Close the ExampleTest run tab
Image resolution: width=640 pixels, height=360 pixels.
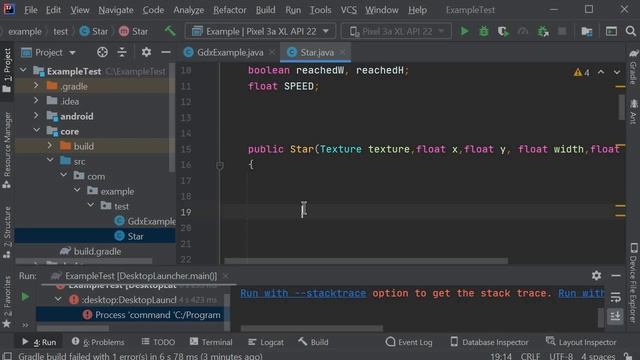pos(225,276)
